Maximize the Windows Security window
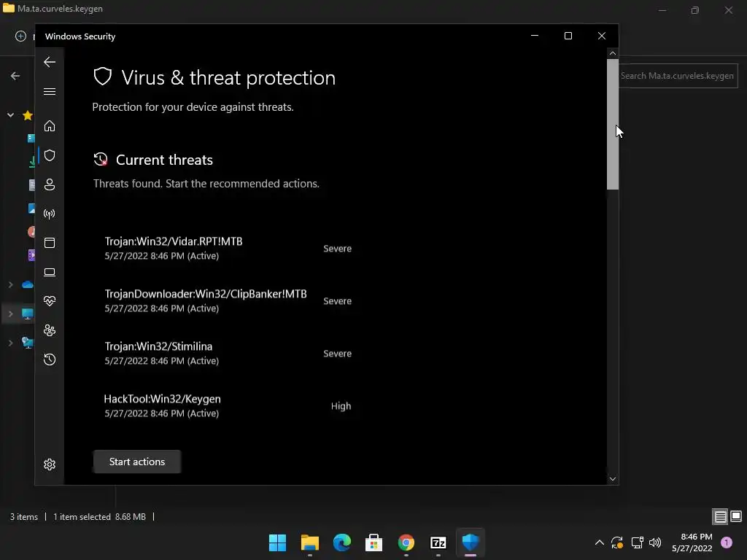This screenshot has width=747, height=560. 568,36
